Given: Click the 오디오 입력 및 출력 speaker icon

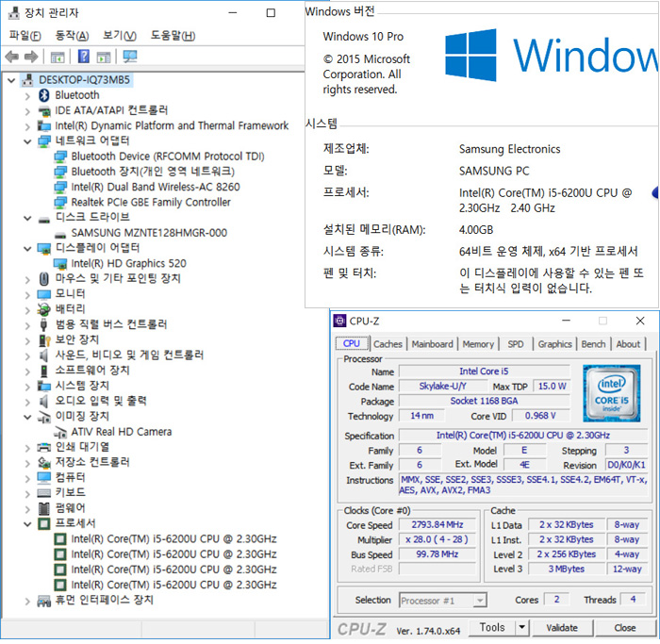Looking at the screenshot, I should click(x=43, y=401).
